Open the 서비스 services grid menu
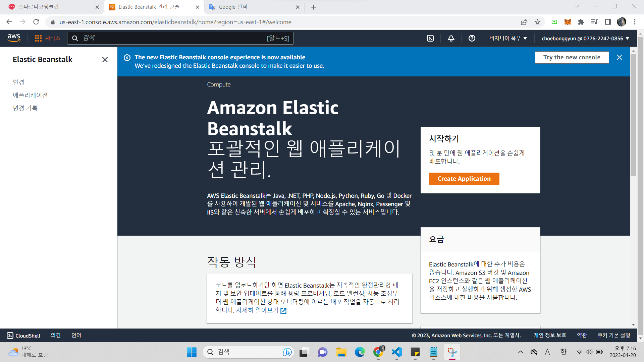The image size is (644, 362). tap(47, 38)
